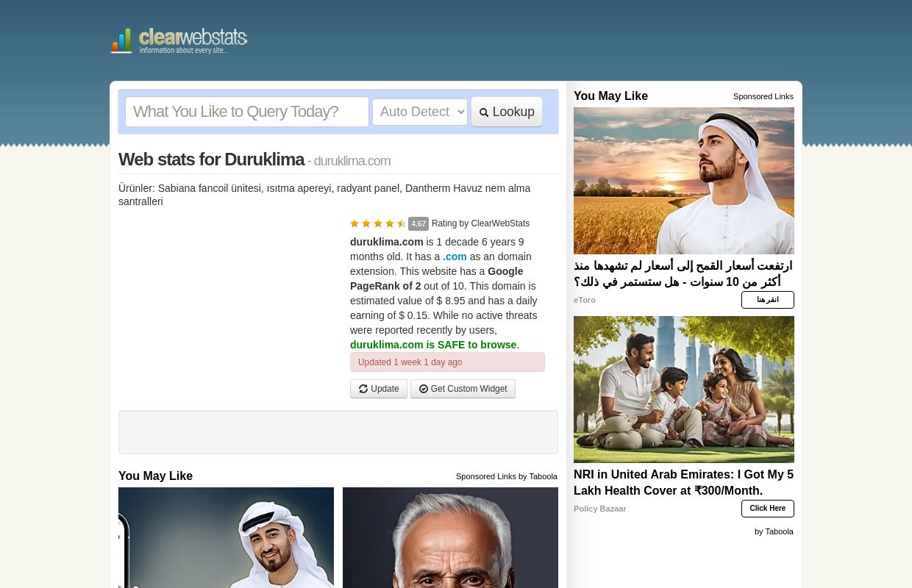Click Sponsored Links by Taboola below widget

point(506,476)
